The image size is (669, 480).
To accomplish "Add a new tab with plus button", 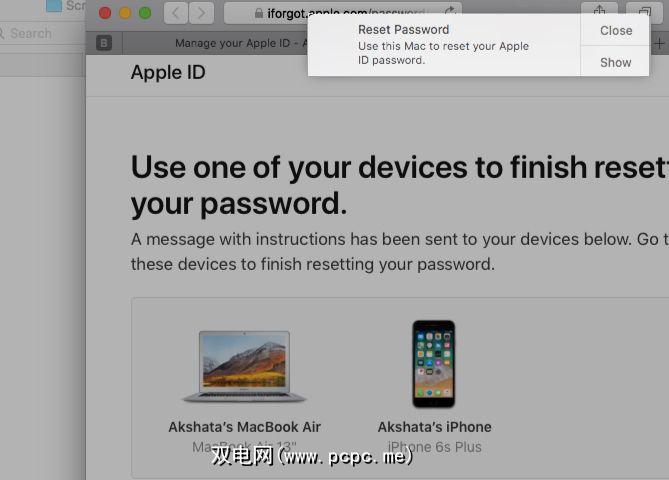I will (x=659, y=43).
